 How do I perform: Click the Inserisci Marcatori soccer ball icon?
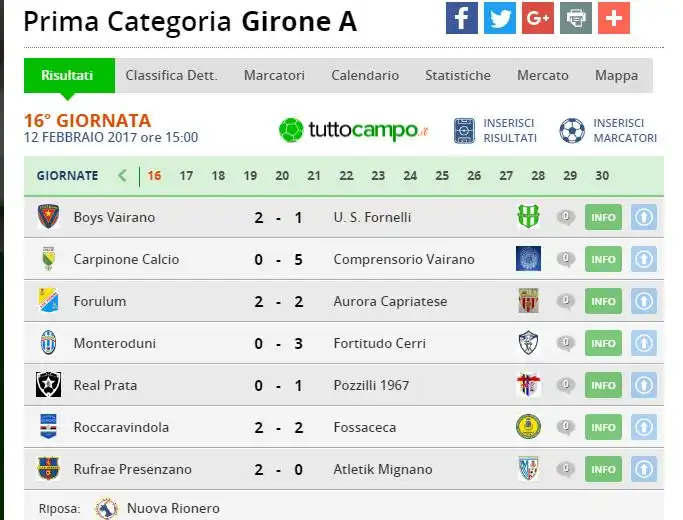point(572,131)
